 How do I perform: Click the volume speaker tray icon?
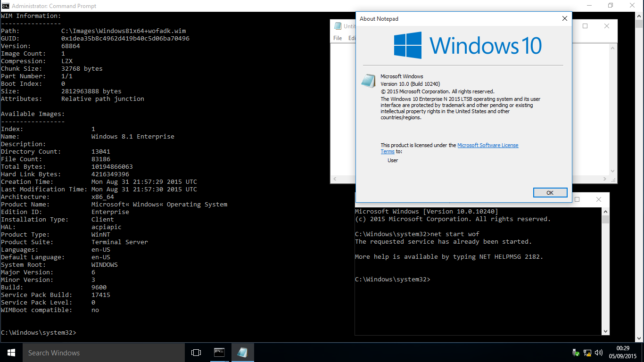pos(599,353)
